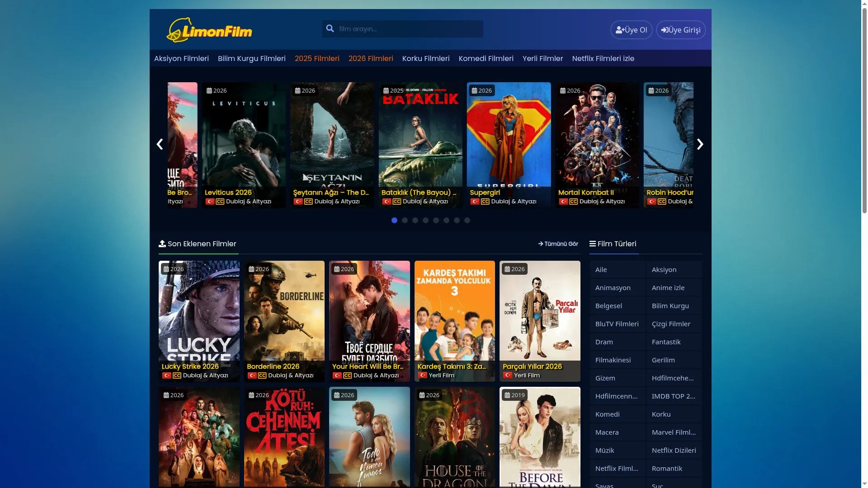Select the Netflix Dizileri genre
The height and width of the screenshot is (488, 868).
[x=674, y=450]
